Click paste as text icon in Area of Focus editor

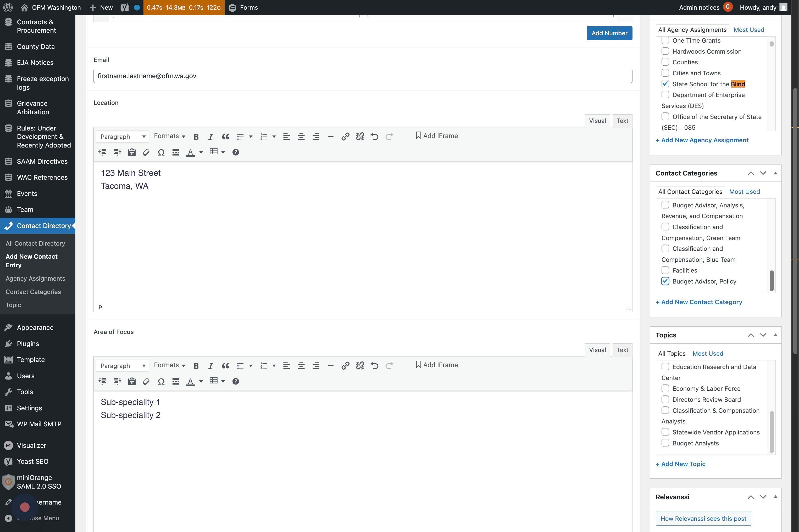coord(132,381)
